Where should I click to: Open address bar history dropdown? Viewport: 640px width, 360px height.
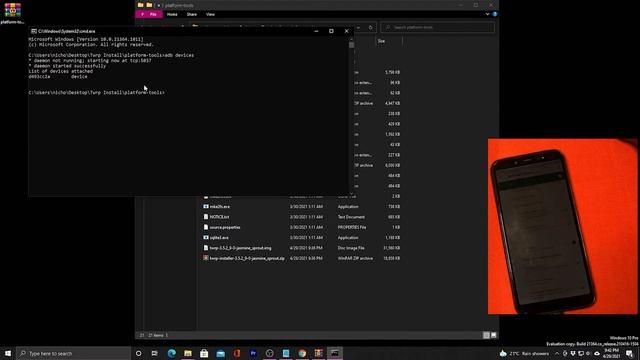[358, 28]
